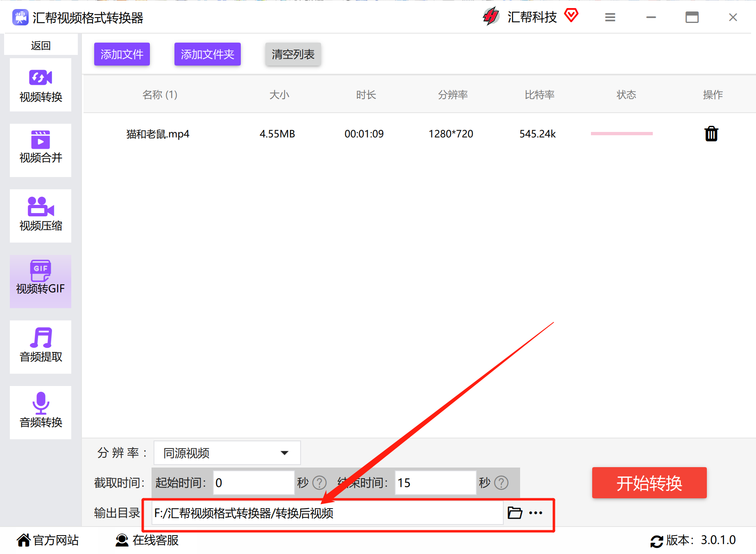Image resolution: width=756 pixels, height=554 pixels.
Task: Show help for 起始时间 question mark
Action: point(319,483)
